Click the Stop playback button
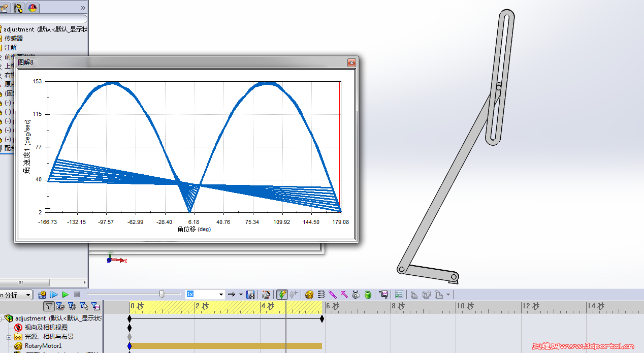 click(x=77, y=295)
